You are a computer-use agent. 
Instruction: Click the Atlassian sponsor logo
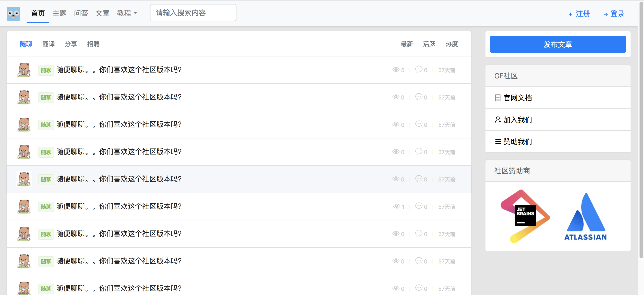586,216
